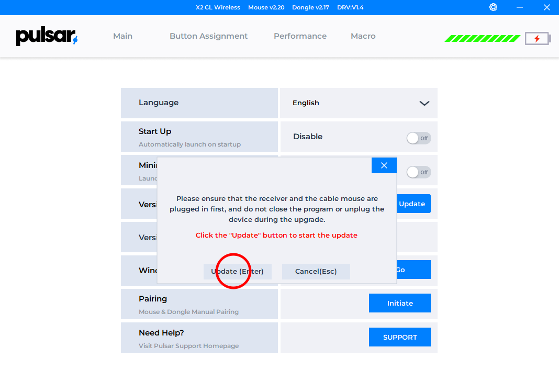This screenshot has height=392, width=559.
Task: Toggle the Start Up switch on
Action: [419, 138]
